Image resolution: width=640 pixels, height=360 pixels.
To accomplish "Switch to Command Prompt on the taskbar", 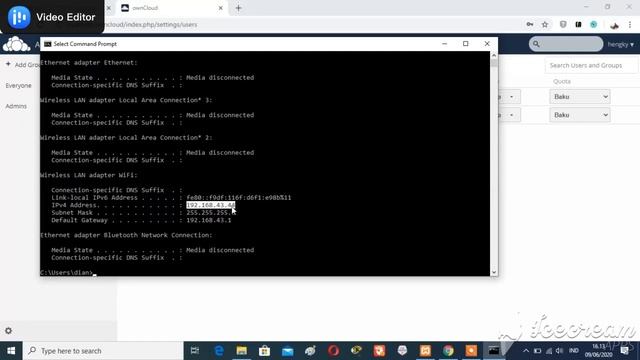I will click(x=494, y=351).
